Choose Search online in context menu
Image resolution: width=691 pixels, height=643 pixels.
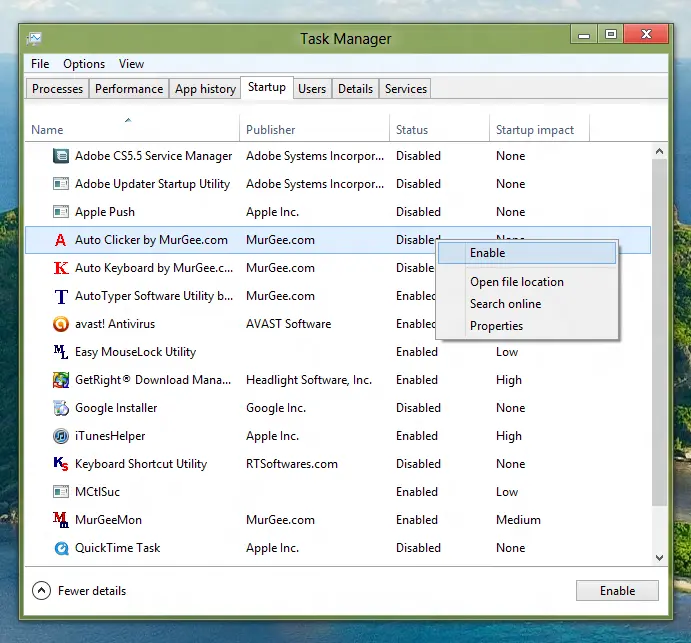point(527,304)
